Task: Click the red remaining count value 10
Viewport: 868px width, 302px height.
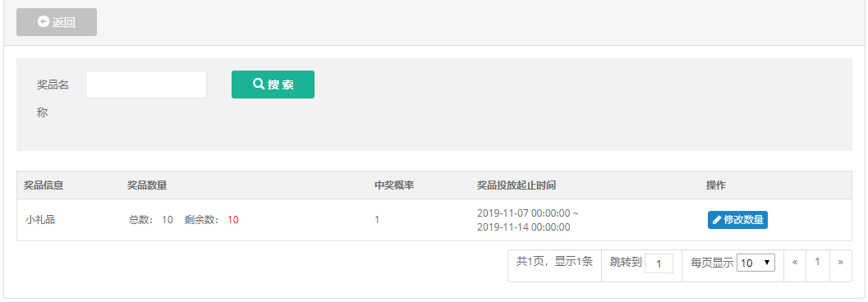Action: [x=233, y=220]
